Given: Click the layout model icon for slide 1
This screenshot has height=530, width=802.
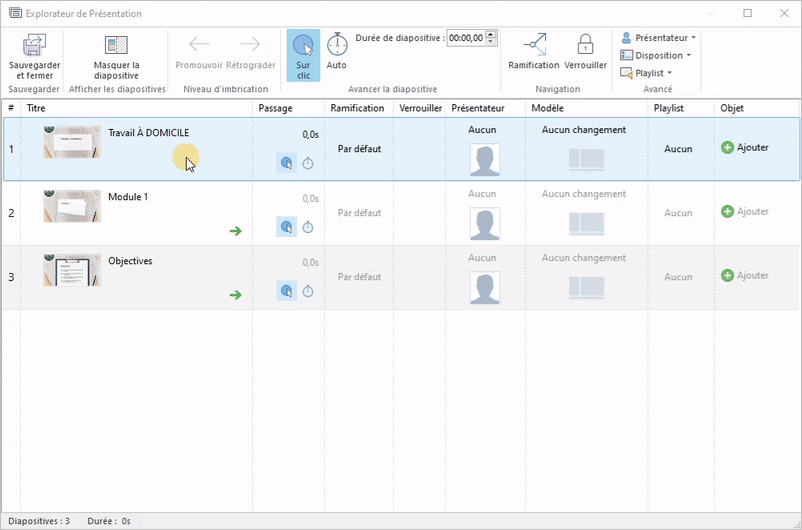Looking at the screenshot, I should (584, 158).
